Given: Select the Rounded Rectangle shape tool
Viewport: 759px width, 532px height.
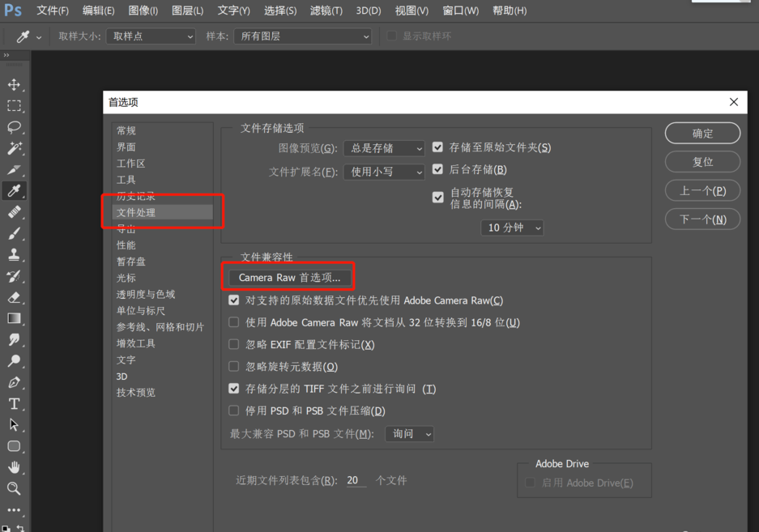Looking at the screenshot, I should click(x=14, y=446).
